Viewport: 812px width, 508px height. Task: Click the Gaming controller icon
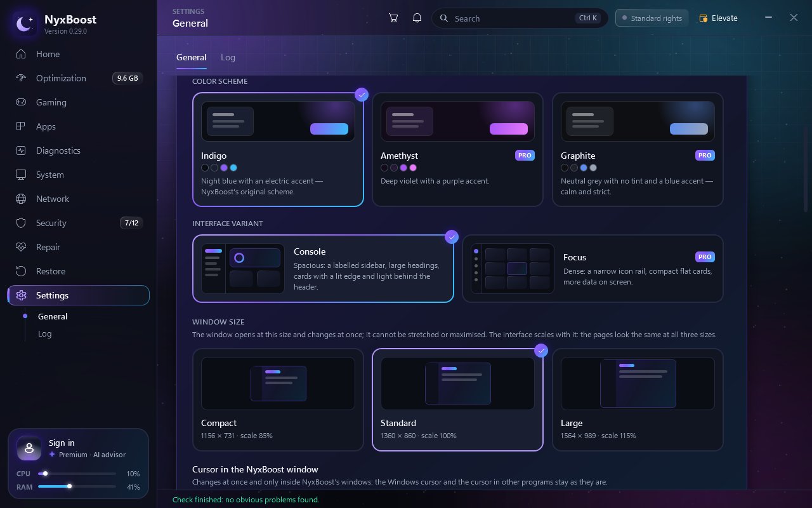(x=22, y=102)
